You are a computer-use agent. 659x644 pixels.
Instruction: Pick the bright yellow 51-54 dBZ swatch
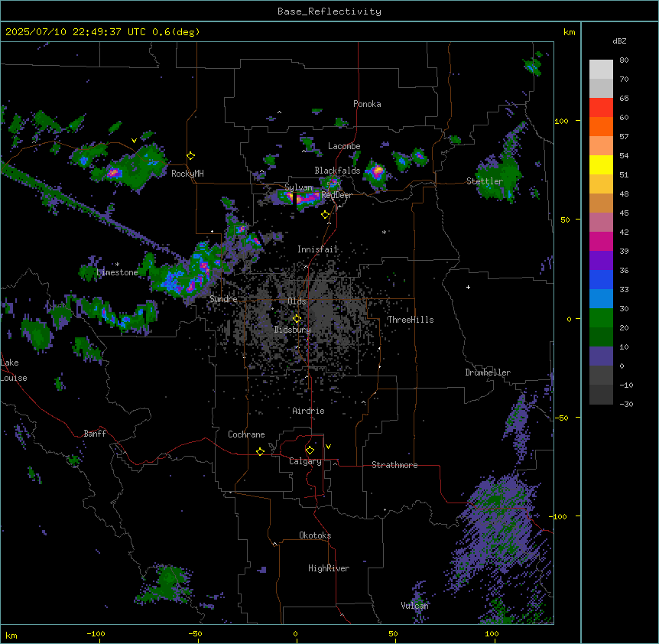point(601,164)
